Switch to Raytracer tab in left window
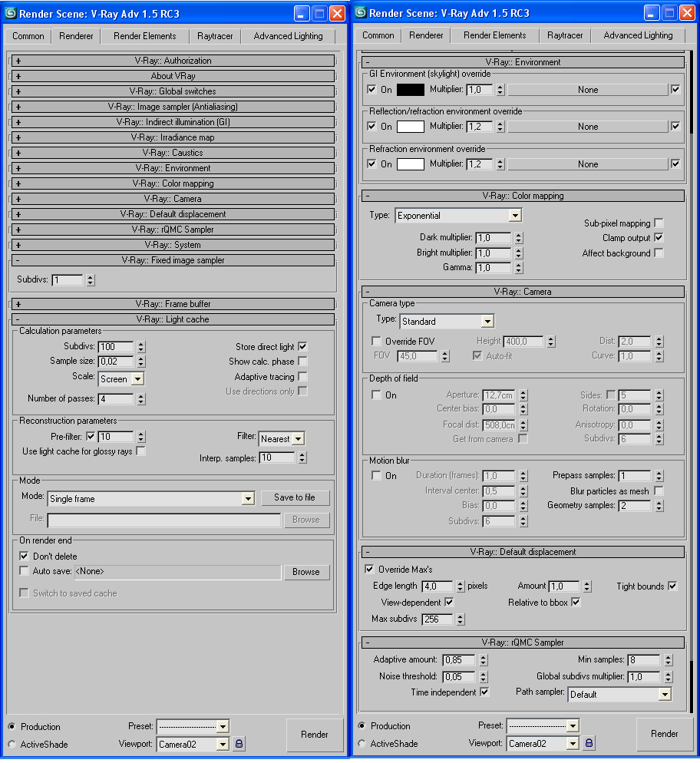Screen dimensions: 700x763 pos(214,37)
